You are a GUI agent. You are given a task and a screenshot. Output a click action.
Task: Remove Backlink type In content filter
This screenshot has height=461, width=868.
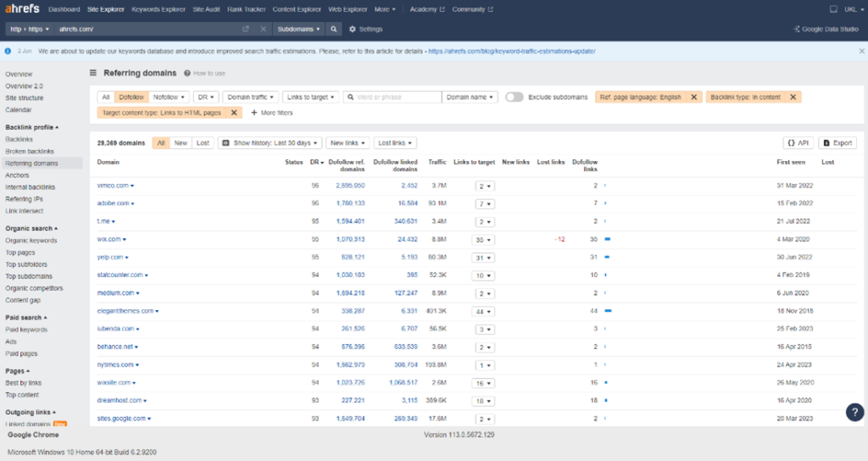click(793, 97)
